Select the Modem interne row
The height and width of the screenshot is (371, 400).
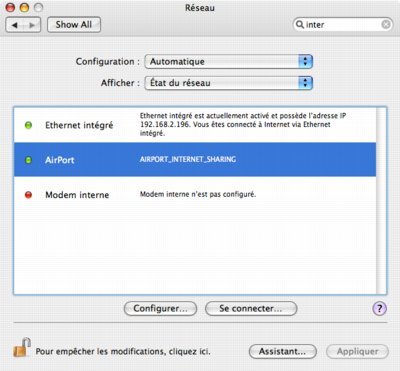tap(195, 194)
